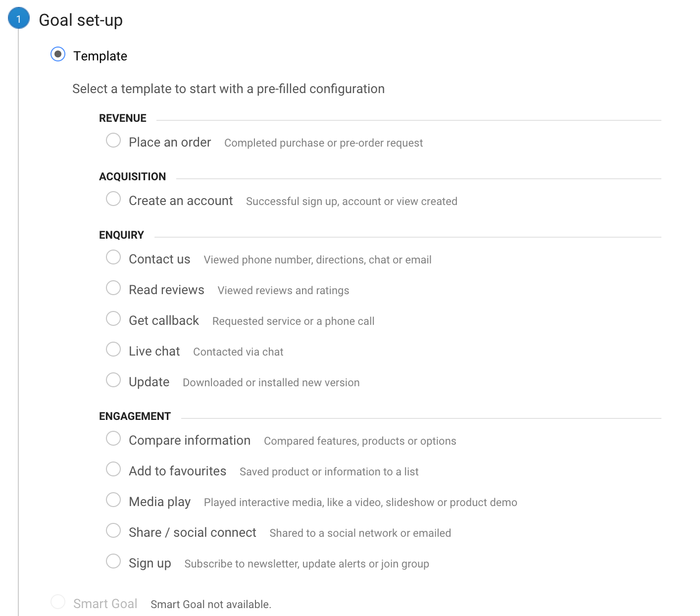Pick the Contact us radio option
The height and width of the screenshot is (616, 700).
coord(113,257)
